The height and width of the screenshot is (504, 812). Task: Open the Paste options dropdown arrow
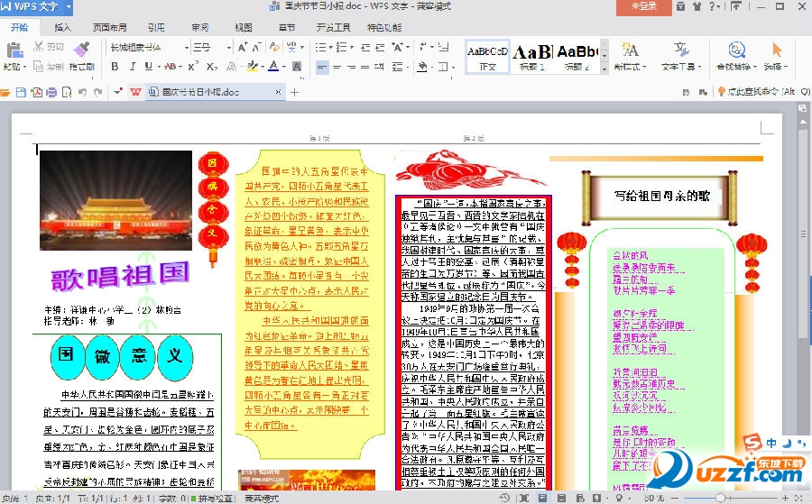24,67
